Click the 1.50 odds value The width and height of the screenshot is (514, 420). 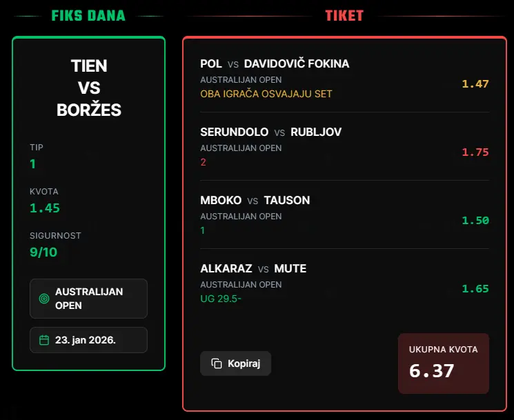point(475,221)
